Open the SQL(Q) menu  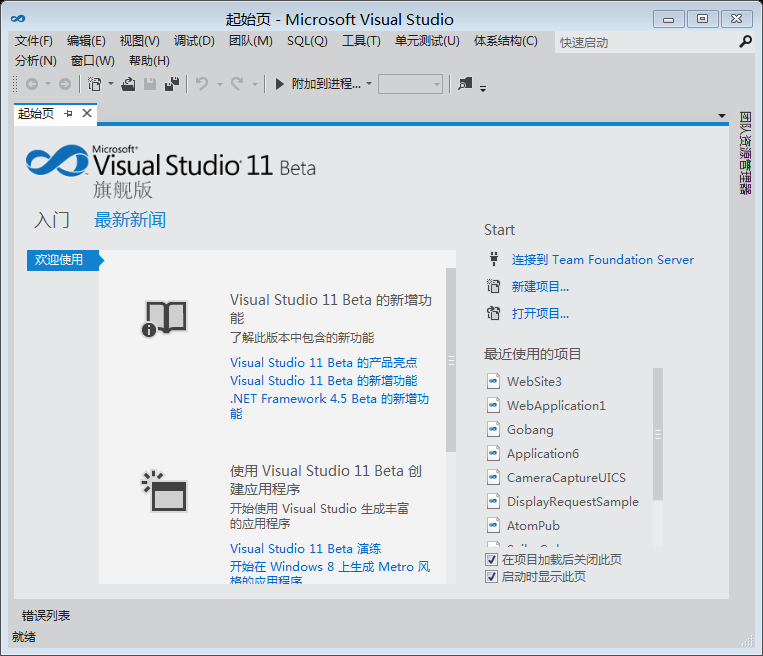pyautogui.click(x=307, y=41)
